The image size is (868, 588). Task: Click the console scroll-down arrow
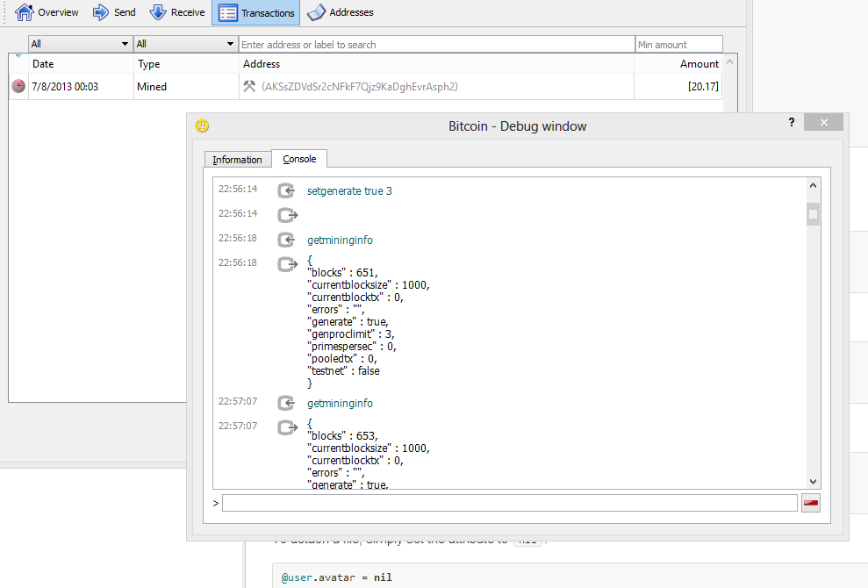[x=813, y=482]
